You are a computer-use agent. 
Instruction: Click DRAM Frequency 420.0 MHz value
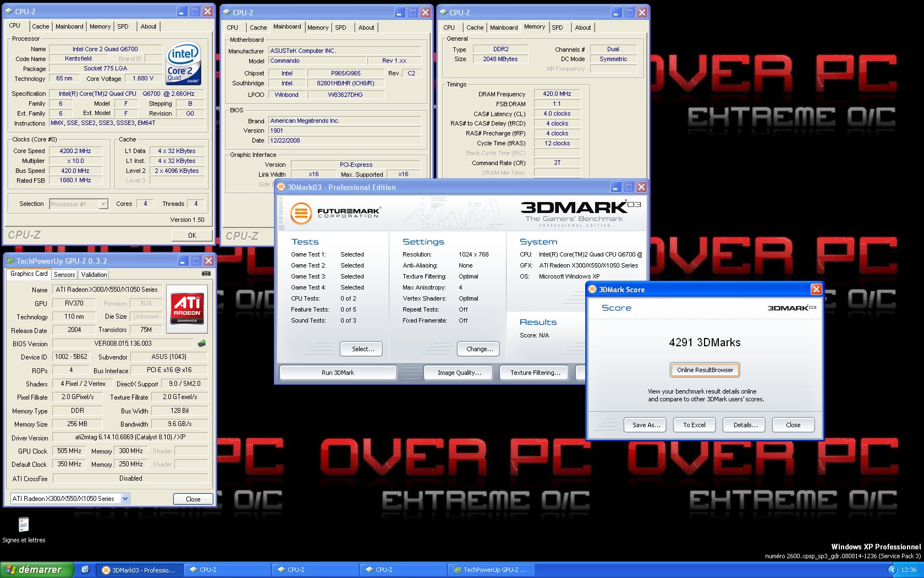[557, 94]
